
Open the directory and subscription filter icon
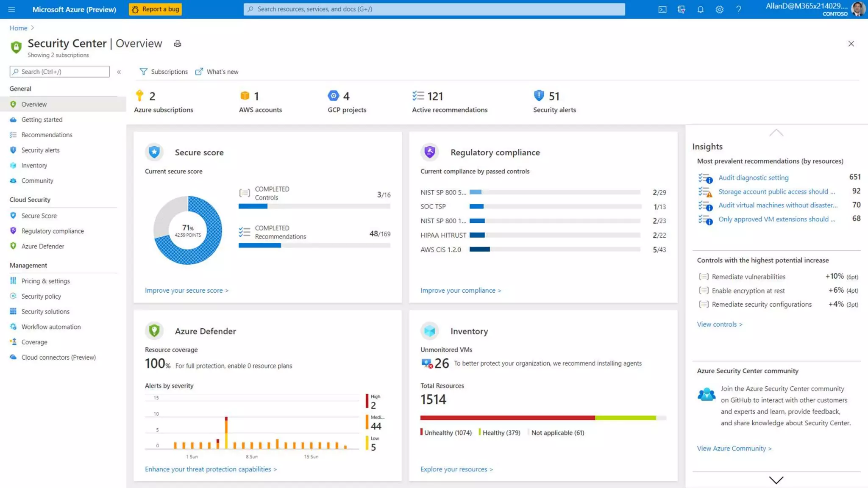coord(681,9)
